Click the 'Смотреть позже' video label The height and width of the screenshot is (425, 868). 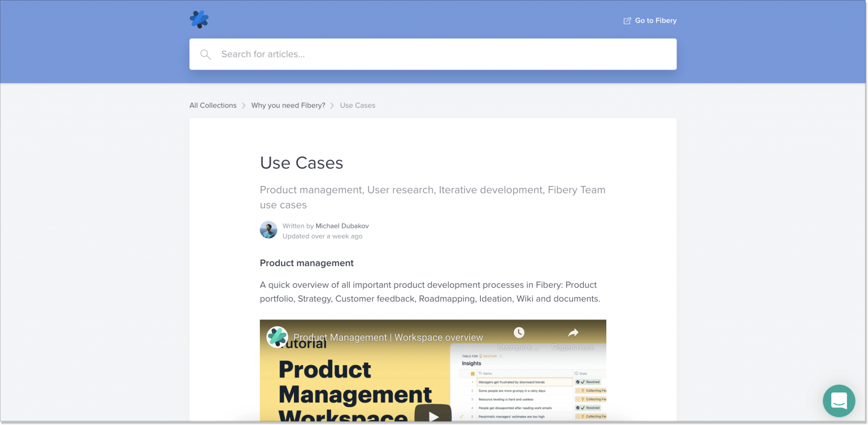click(x=519, y=348)
